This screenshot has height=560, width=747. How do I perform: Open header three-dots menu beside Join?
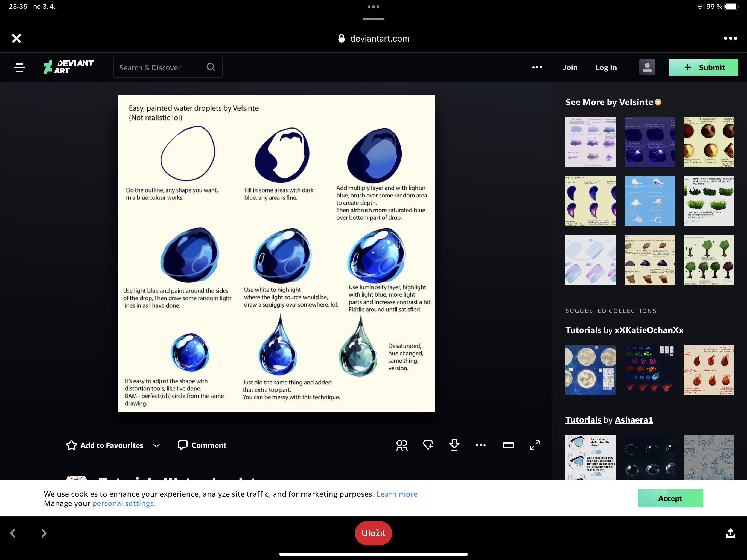tap(537, 67)
